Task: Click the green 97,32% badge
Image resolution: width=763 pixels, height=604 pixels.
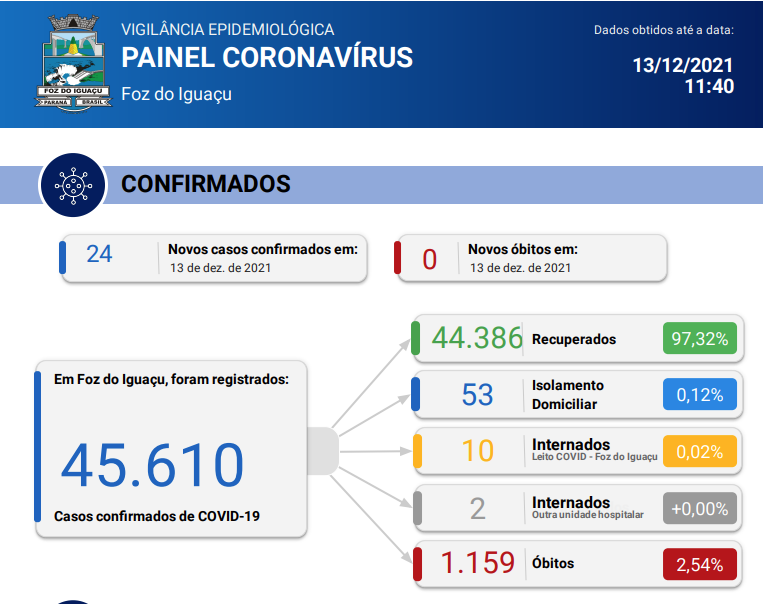Action: click(x=700, y=338)
